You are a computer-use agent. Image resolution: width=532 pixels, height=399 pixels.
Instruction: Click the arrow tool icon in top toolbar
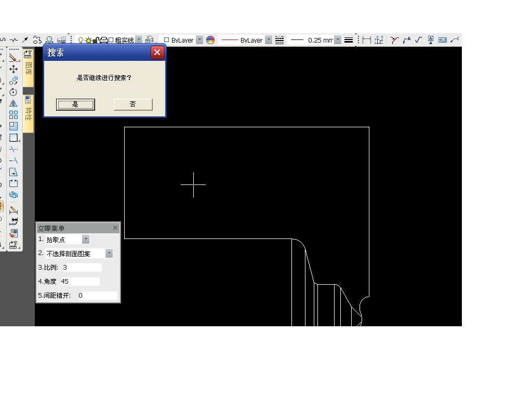[x=25, y=40]
